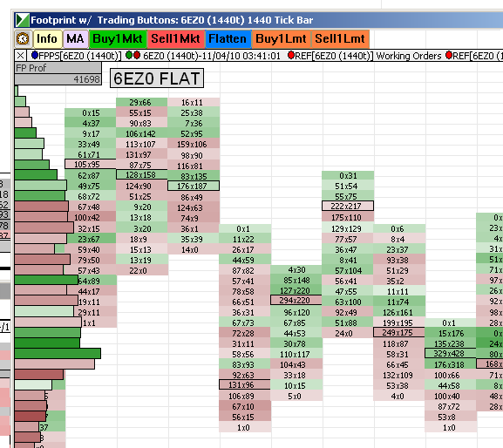Screen dimensions: 503x448
Task: Click the 129x129 footprint cell
Action: pos(348,228)
